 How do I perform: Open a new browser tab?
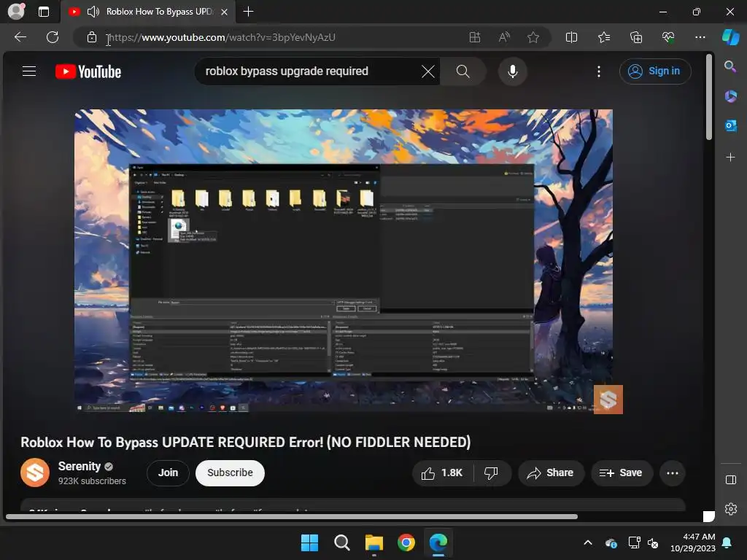tap(248, 12)
